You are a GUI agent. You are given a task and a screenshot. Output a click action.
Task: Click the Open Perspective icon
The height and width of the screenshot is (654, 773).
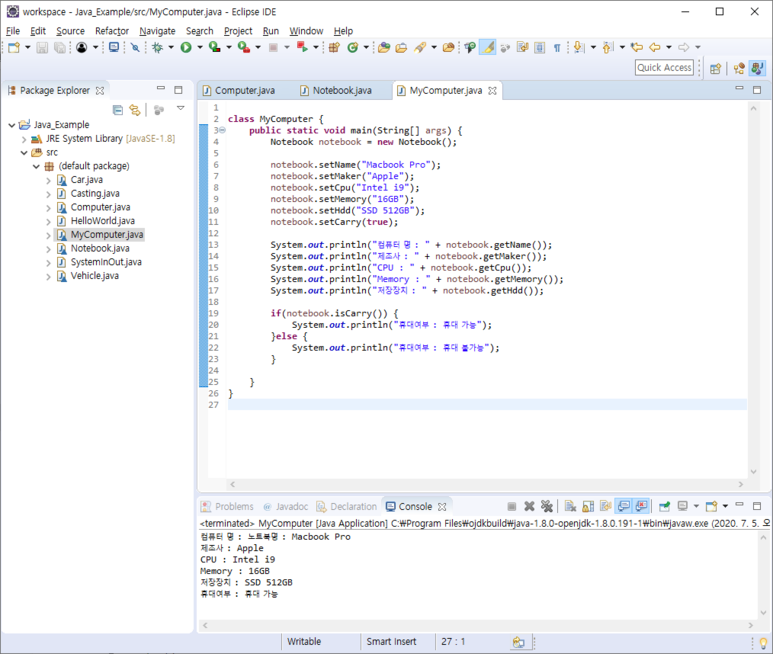click(716, 68)
